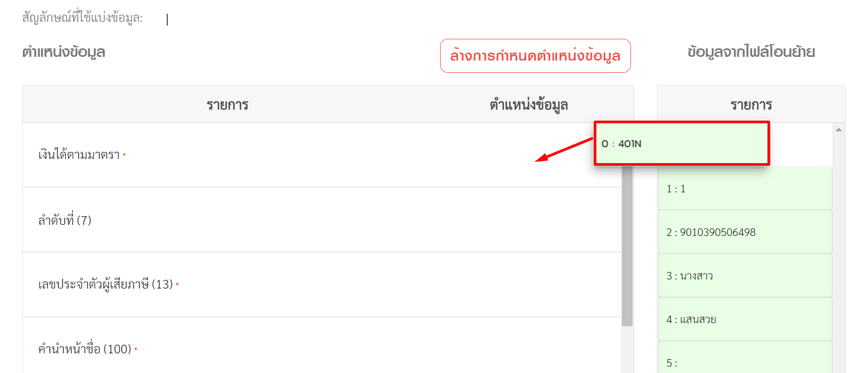This screenshot has width=868, height=373.
Task: Select the highlighted '0 : 401N' item
Action: click(x=681, y=143)
